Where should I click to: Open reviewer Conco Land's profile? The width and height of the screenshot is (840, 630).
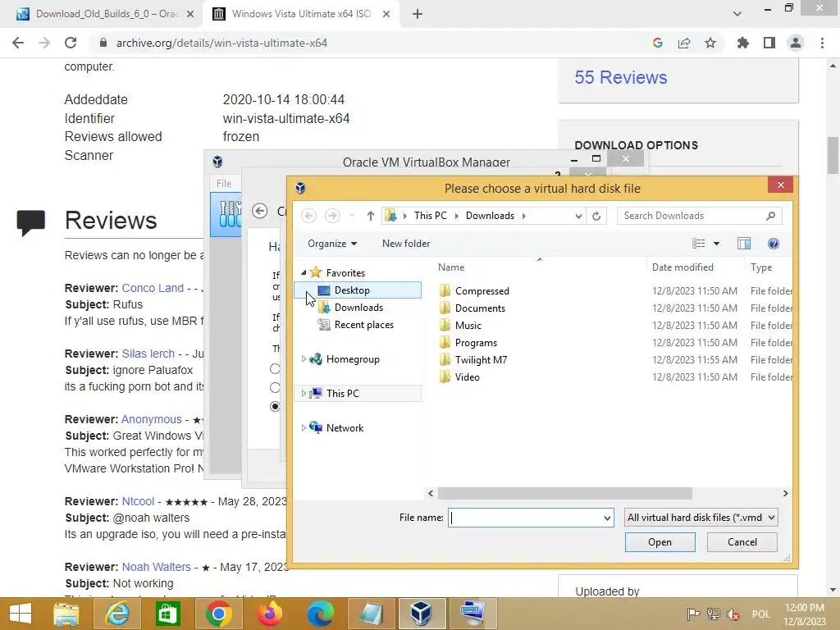[153, 288]
